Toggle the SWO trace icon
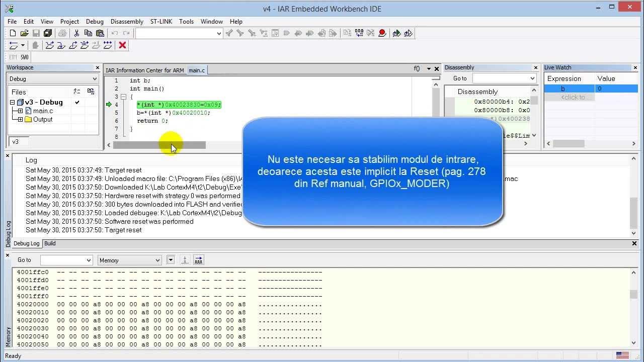Image resolution: width=644 pixels, height=362 pixels. (24, 57)
